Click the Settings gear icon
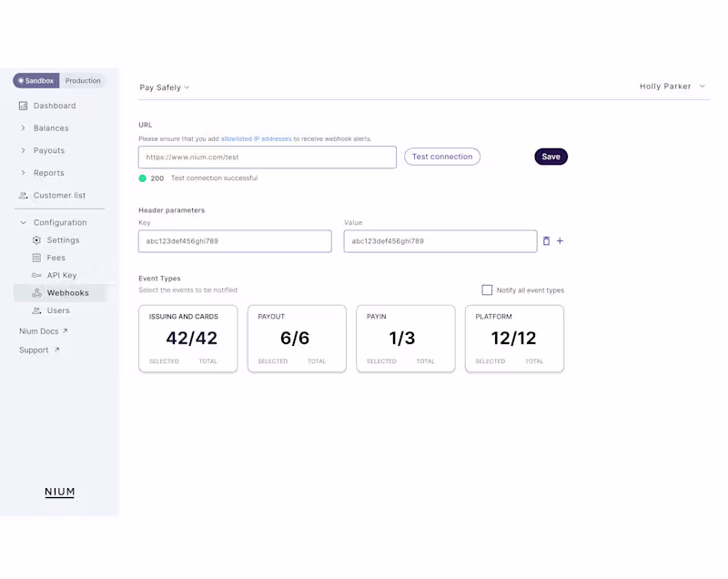This screenshot has width=728, height=579. (36, 240)
